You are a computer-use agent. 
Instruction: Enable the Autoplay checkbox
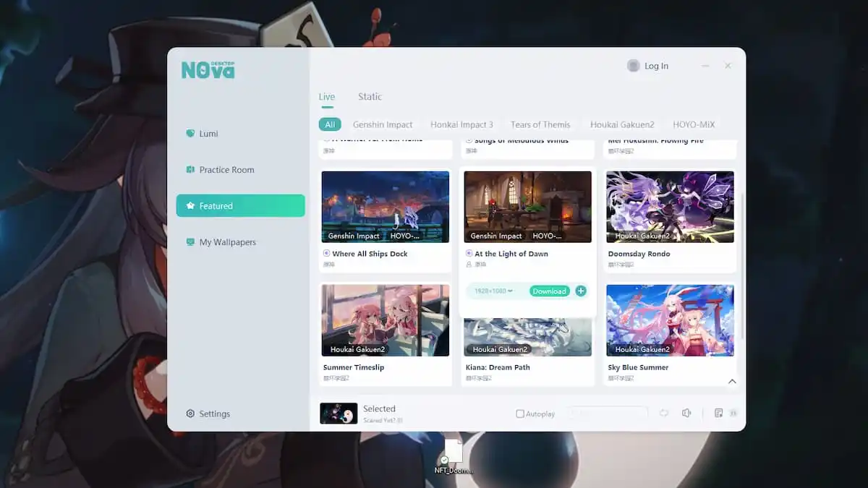(x=520, y=414)
